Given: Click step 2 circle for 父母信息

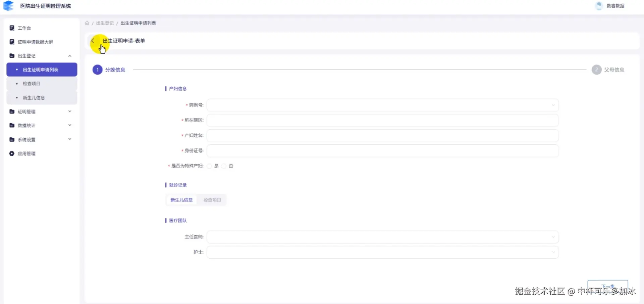Looking at the screenshot, I should [596, 70].
